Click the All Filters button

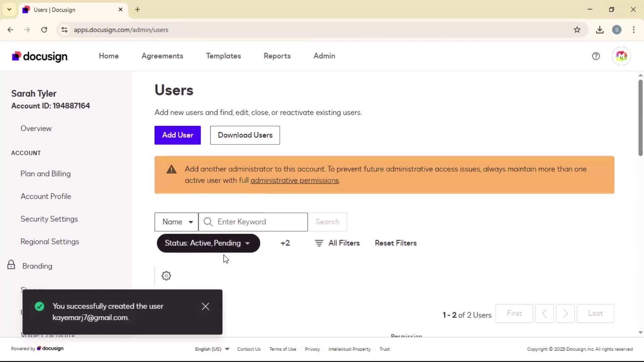(337, 243)
